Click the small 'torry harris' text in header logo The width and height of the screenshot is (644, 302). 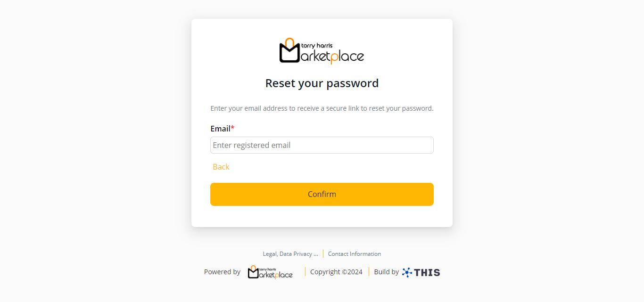coord(316,46)
